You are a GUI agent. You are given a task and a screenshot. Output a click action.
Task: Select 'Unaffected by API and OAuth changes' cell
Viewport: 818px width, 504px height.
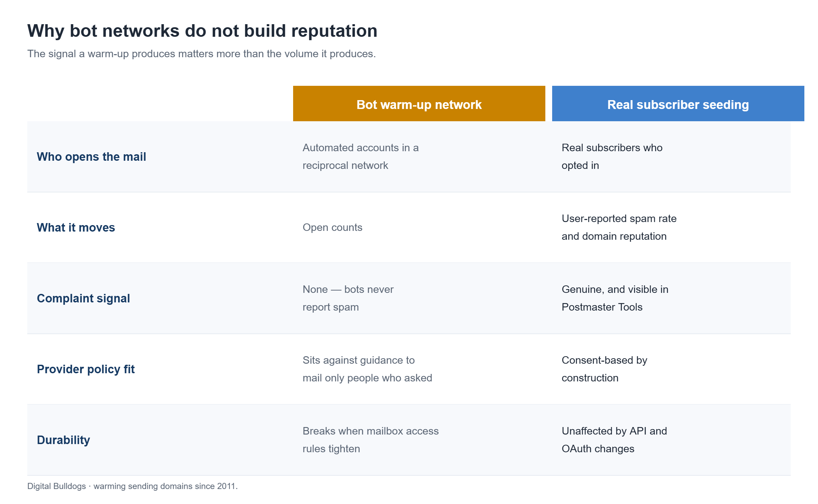[x=614, y=440]
